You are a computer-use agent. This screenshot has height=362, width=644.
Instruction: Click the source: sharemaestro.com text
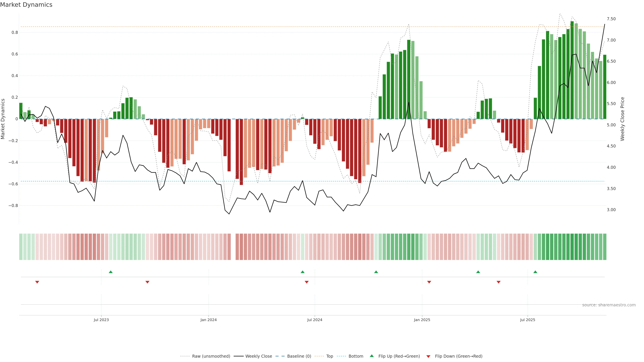pyautogui.click(x=609, y=305)
